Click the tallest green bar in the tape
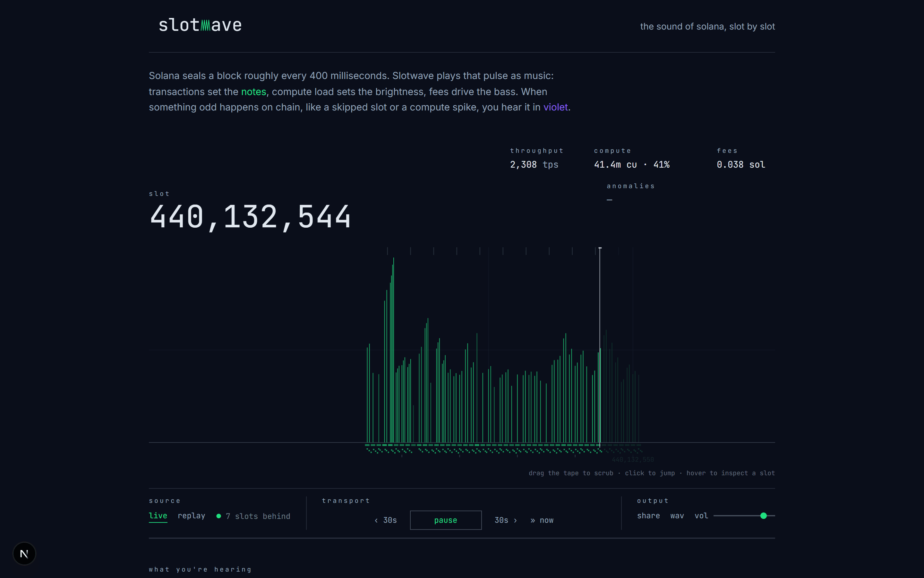 [393, 350]
